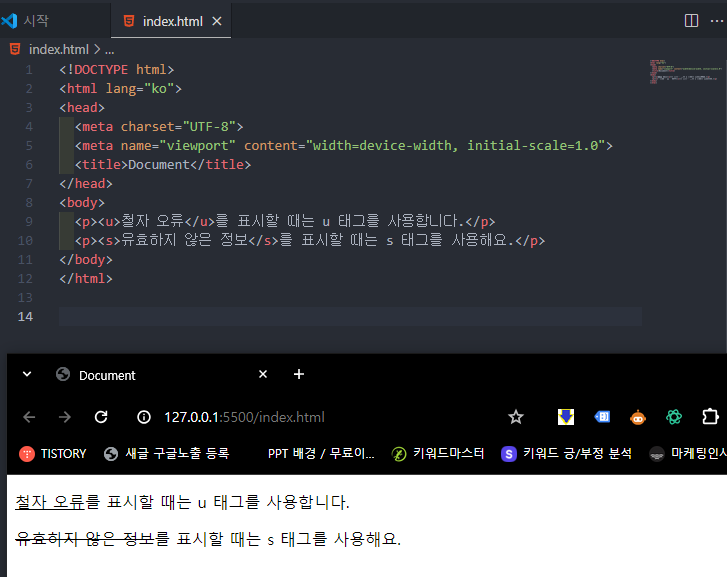Click the address bar showing 127.0.0.1:5500/index.html
The height and width of the screenshot is (577, 727).
tap(244, 417)
